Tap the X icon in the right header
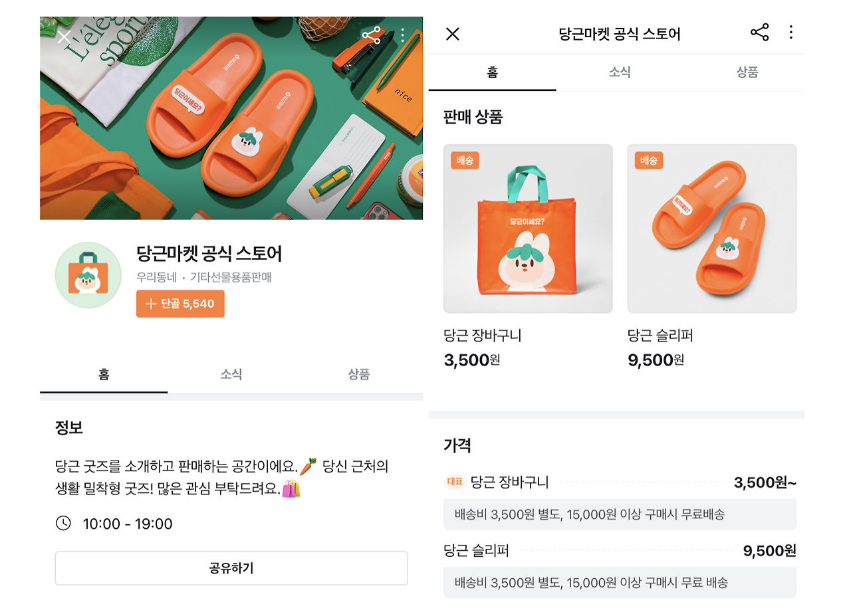Screen dimensions: 851x616 point(453,34)
